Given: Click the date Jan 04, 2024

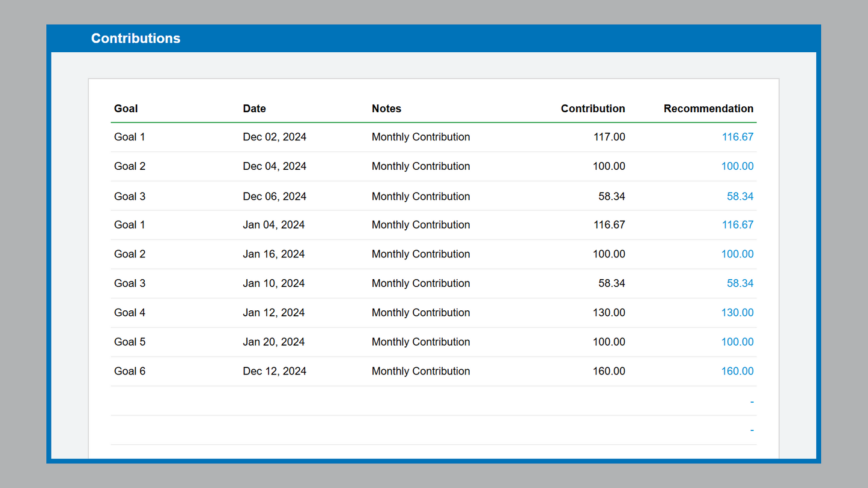Looking at the screenshot, I should (274, 224).
